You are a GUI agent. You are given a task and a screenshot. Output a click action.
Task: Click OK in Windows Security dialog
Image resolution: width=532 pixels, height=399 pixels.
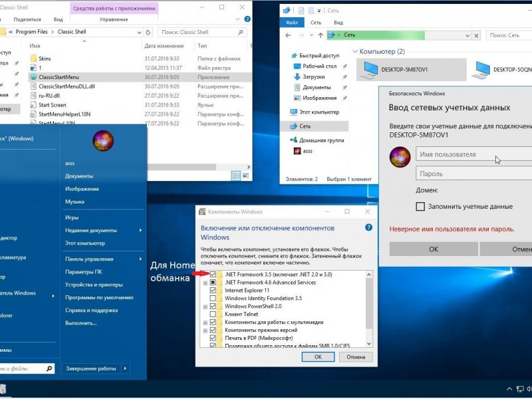coord(434,249)
